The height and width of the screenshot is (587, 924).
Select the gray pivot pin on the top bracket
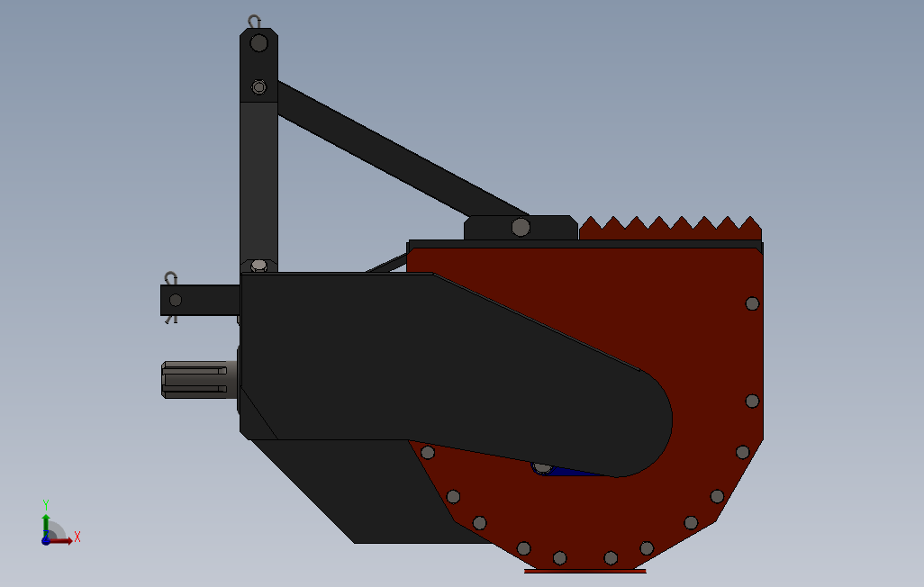pos(521,227)
